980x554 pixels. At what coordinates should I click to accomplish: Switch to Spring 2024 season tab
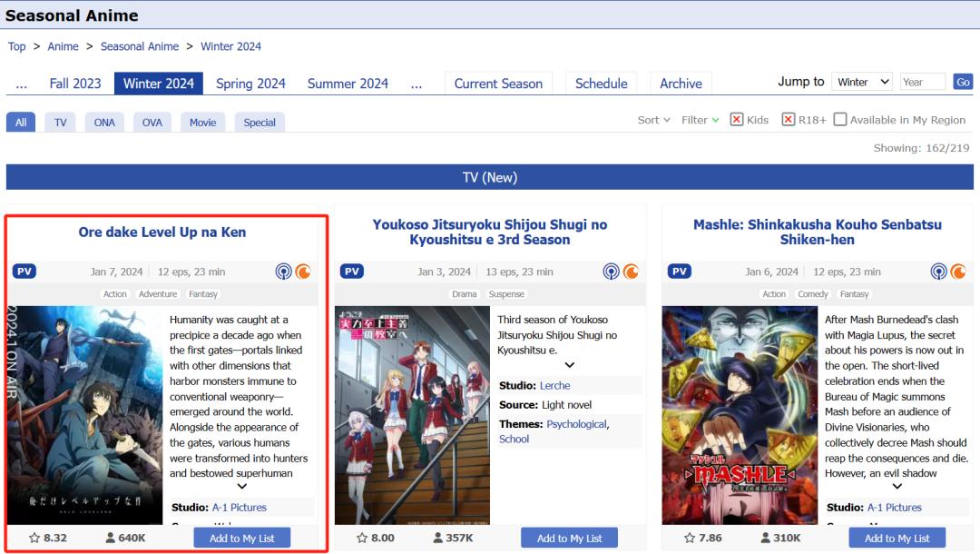click(250, 84)
